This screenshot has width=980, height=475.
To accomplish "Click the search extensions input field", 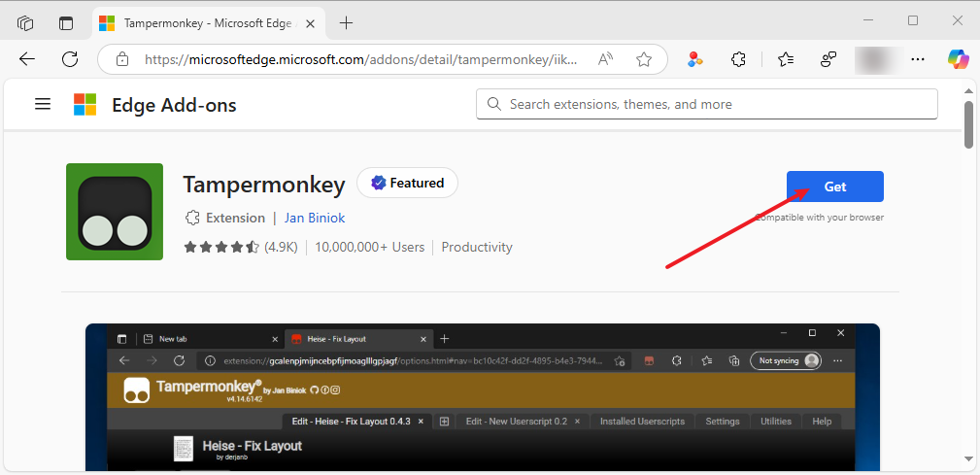I will pyautogui.click(x=719, y=104).
